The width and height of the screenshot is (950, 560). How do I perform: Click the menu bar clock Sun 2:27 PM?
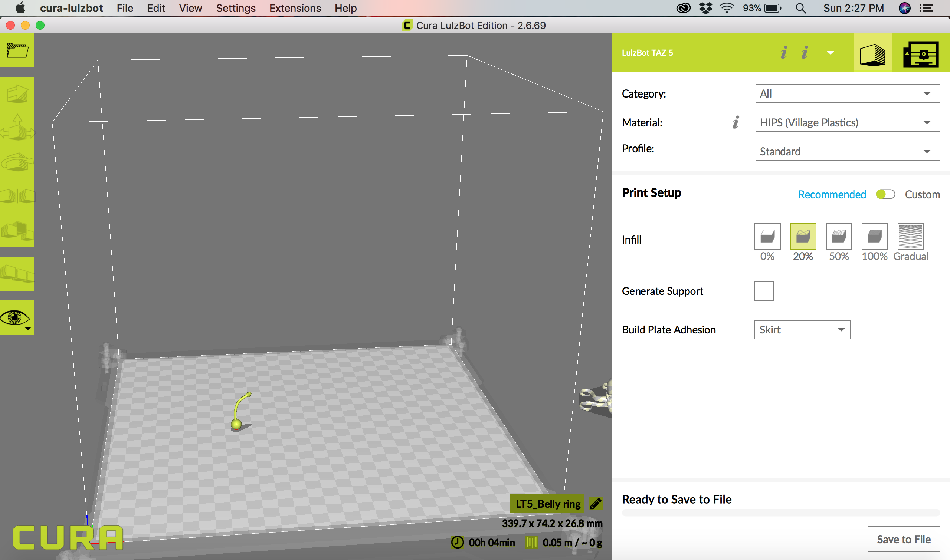click(854, 8)
